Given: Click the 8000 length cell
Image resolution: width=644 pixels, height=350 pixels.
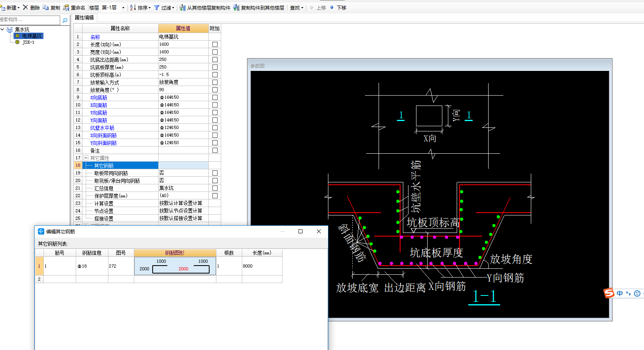Looking at the screenshot, I should click(262, 266).
